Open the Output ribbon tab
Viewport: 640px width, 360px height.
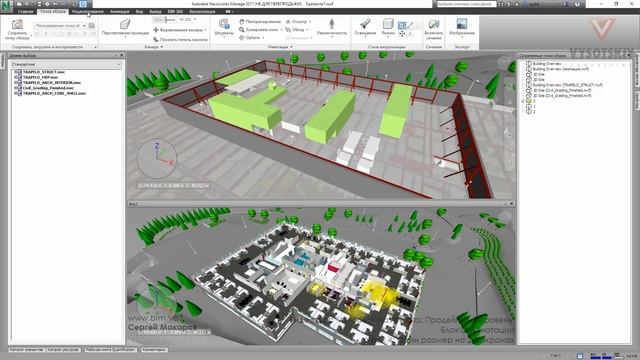click(155, 11)
